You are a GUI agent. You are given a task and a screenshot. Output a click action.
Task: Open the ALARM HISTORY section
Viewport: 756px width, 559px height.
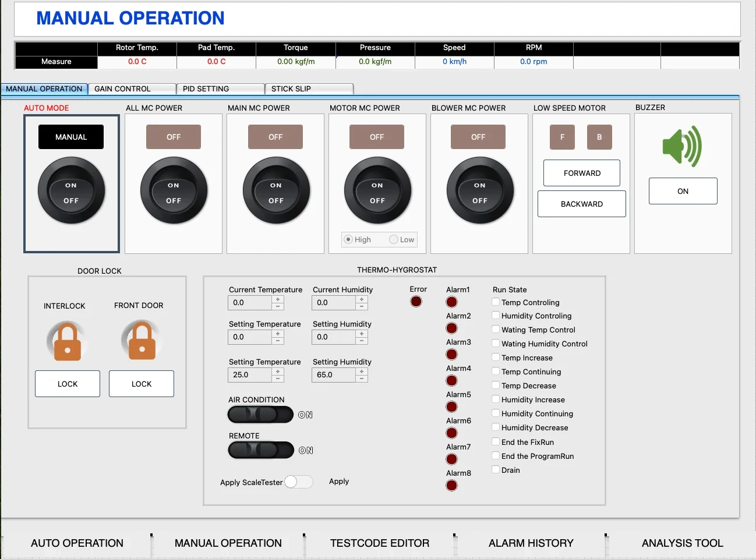[531, 543]
